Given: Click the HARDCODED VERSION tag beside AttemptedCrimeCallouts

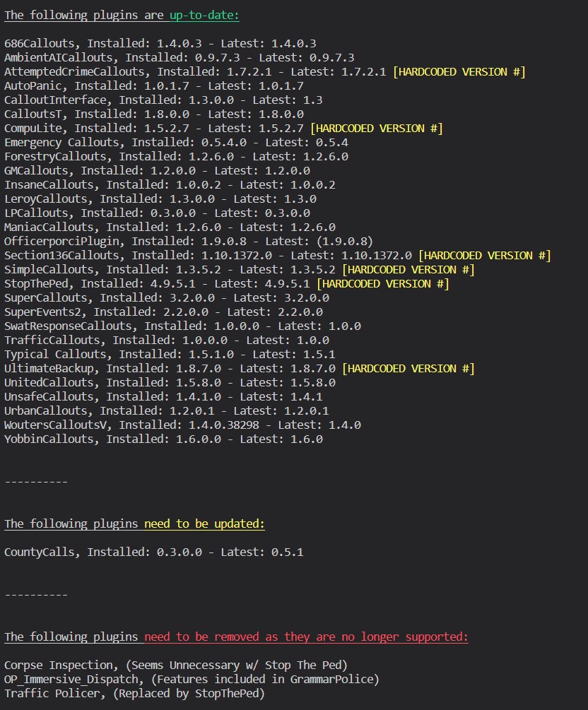Looking at the screenshot, I should point(459,71).
